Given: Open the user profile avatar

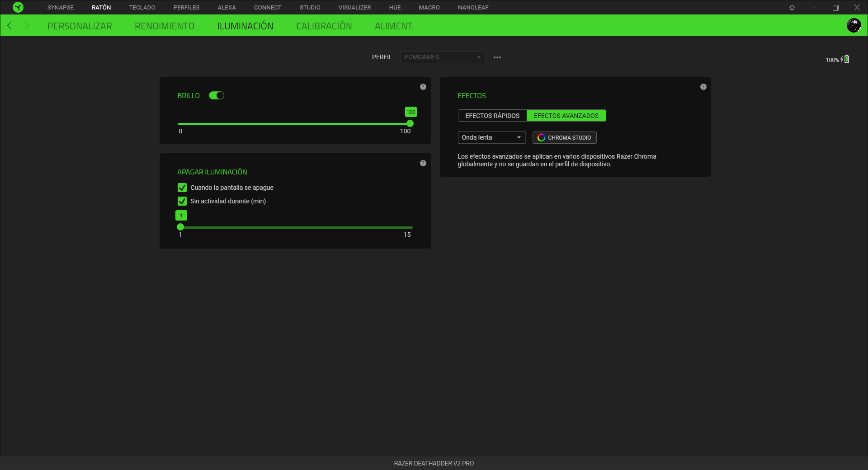Looking at the screenshot, I should 854,25.
